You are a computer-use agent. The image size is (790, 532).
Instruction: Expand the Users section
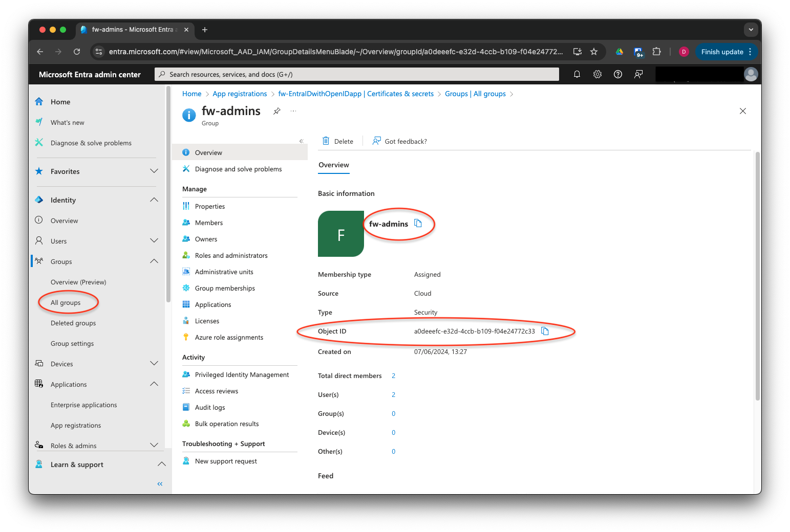point(154,241)
